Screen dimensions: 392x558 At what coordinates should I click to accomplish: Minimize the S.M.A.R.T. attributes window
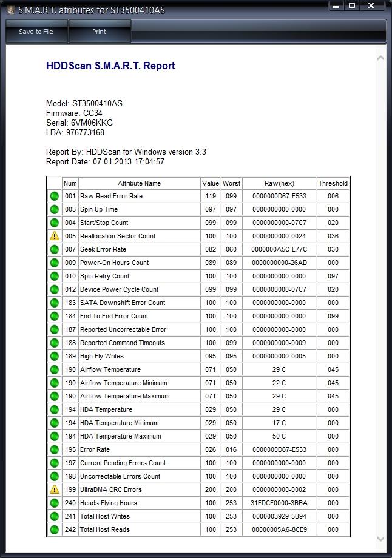[x=336, y=5]
